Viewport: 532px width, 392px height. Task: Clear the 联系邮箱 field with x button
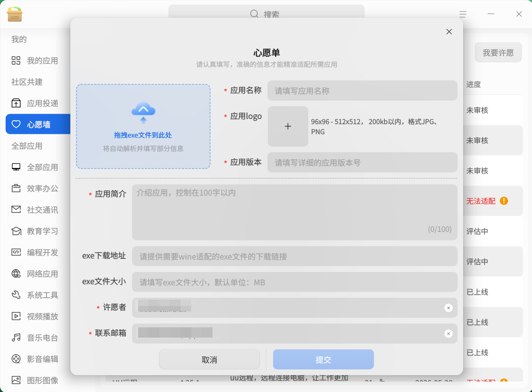coord(449,334)
